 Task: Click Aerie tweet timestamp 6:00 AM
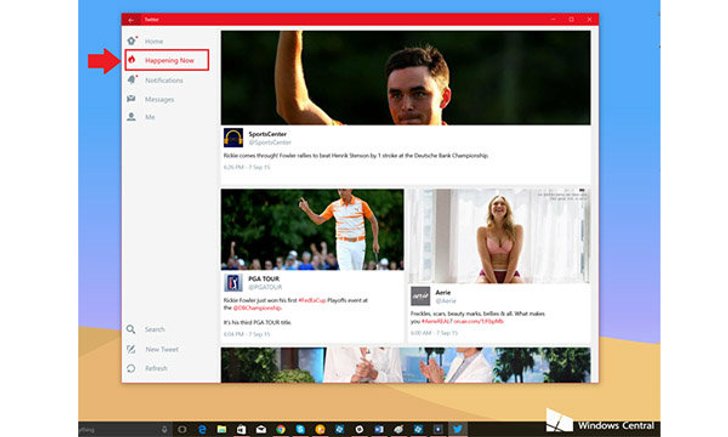[x=421, y=333]
